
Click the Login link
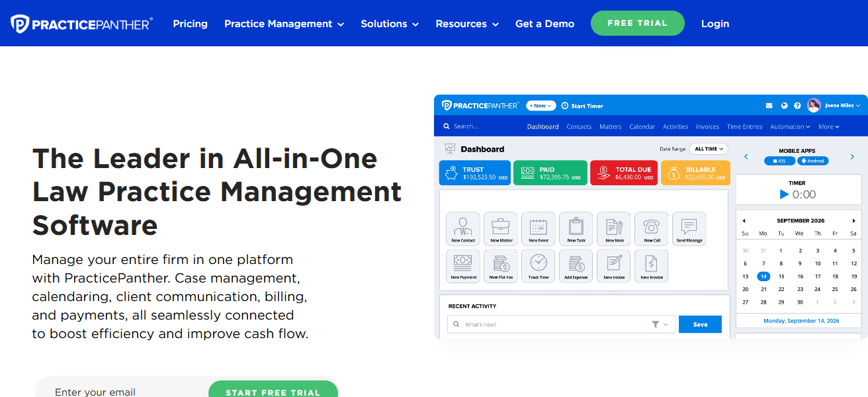tap(715, 24)
